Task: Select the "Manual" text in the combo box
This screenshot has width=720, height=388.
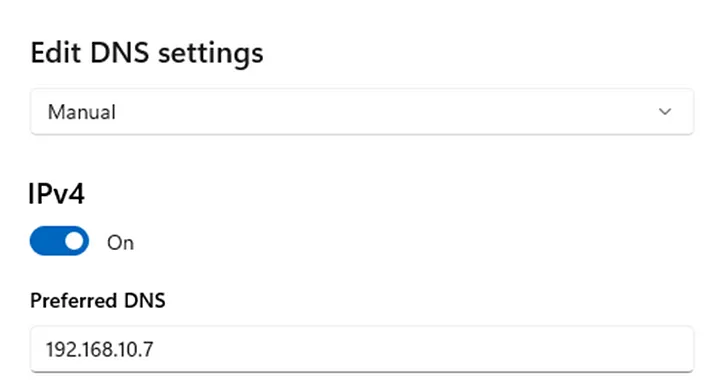Action: pyautogui.click(x=82, y=112)
